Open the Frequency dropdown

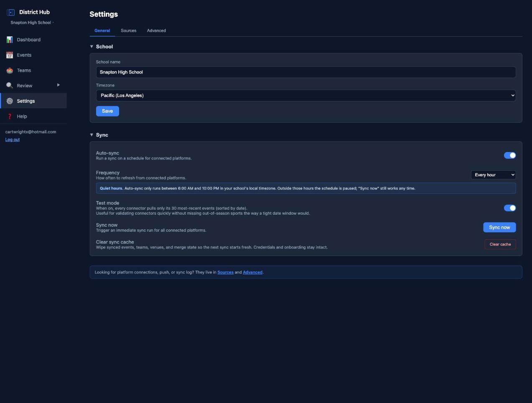tap(494, 175)
